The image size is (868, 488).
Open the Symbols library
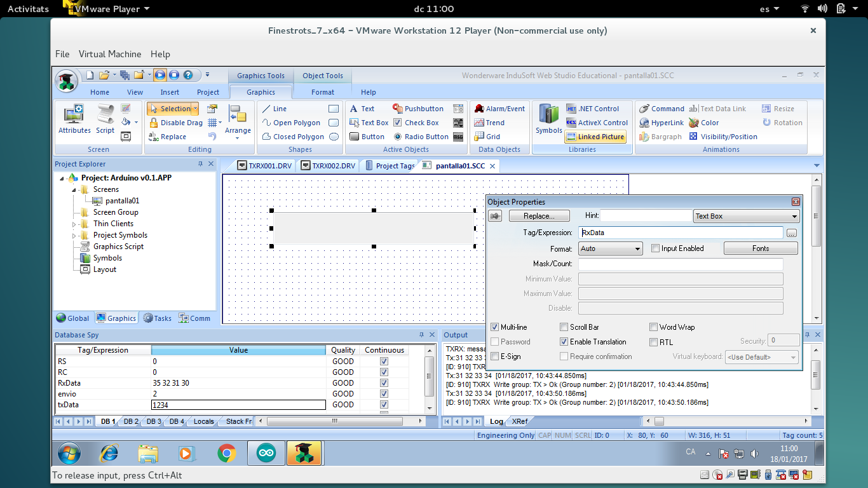click(x=548, y=119)
